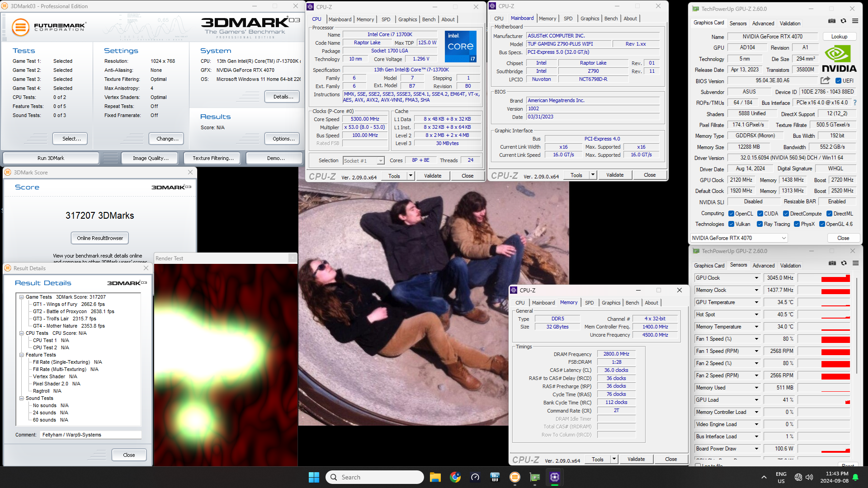Viewport: 868px width, 488px height.
Task: Open Bench tab in CPU-Z Mainboard window
Action: [611, 19]
